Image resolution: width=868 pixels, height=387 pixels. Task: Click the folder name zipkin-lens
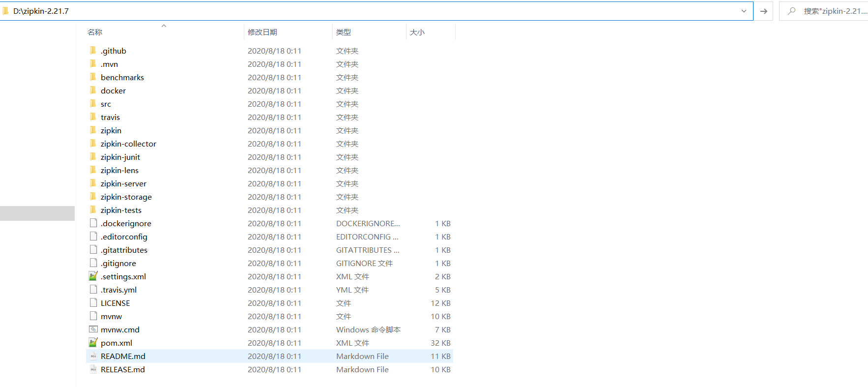(119, 170)
